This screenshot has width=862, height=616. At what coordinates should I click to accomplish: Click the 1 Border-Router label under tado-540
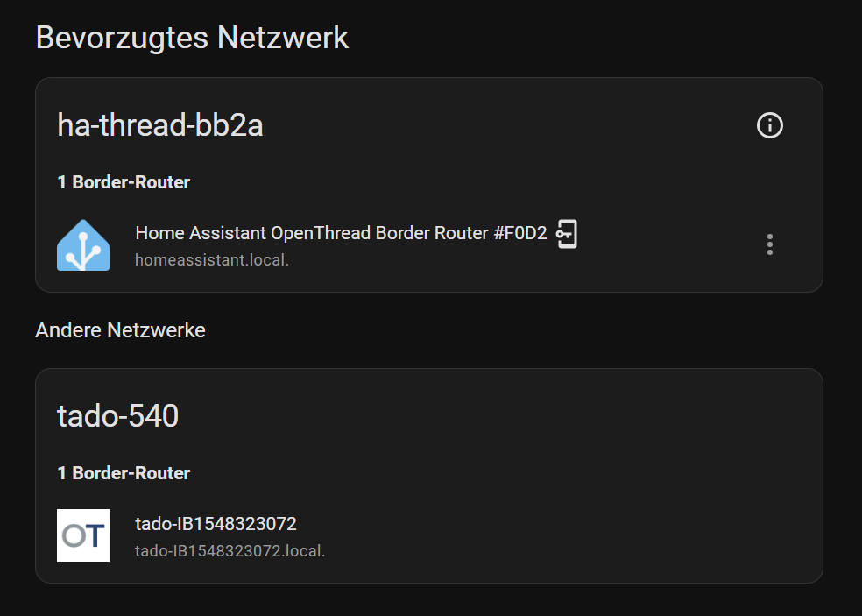pyautogui.click(x=124, y=473)
